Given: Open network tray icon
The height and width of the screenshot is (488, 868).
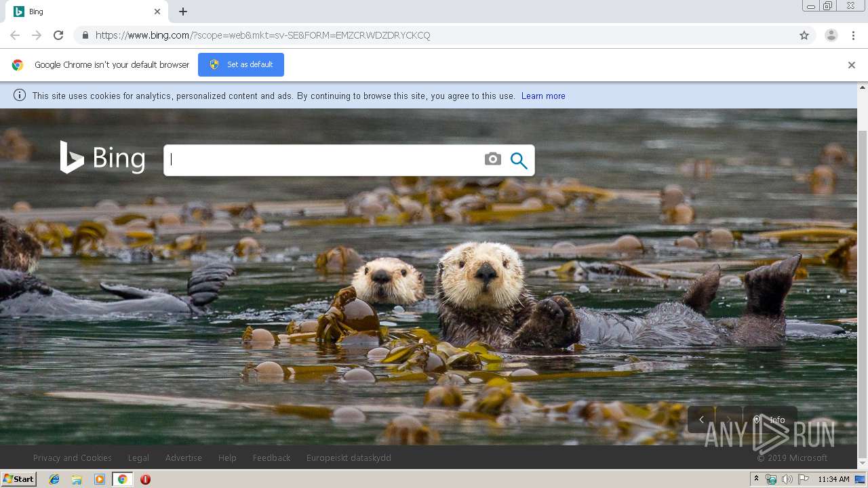Looking at the screenshot, I should [771, 479].
